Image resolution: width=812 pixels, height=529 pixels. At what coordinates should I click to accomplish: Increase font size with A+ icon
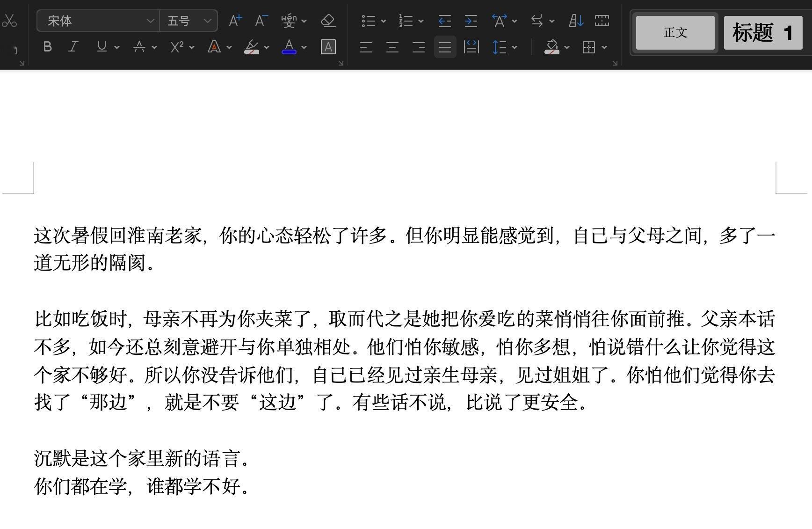[x=235, y=21]
